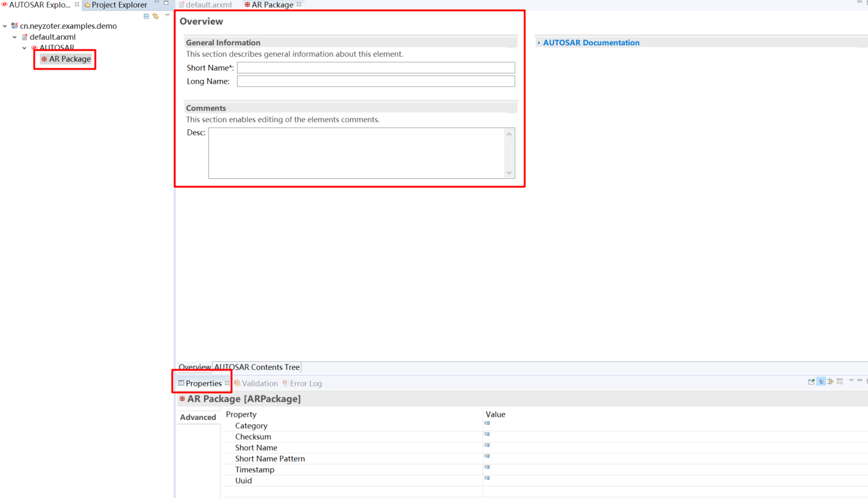Switch to Overview page tab at editor bottom

pyautogui.click(x=194, y=367)
